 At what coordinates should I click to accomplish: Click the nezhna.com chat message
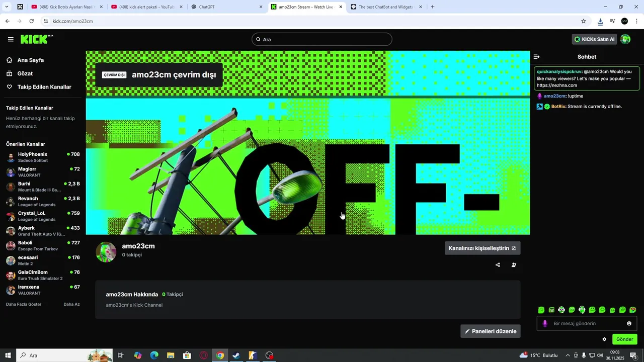coord(587,78)
